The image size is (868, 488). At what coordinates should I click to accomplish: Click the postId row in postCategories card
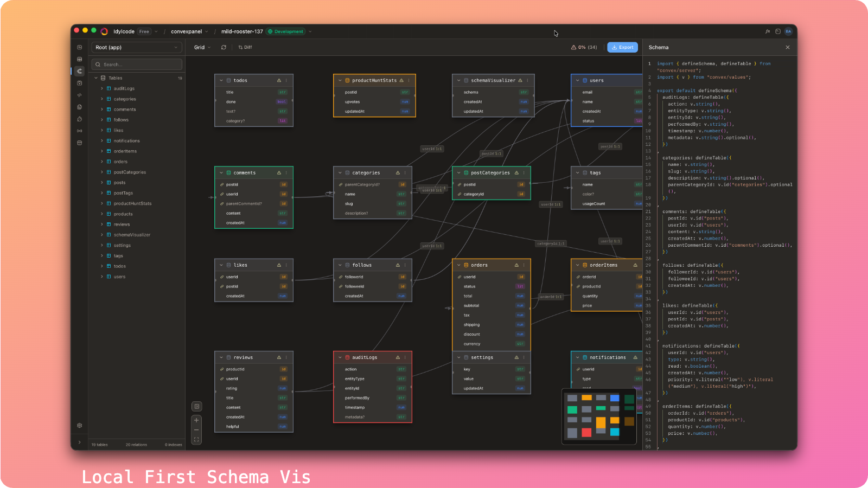492,184
